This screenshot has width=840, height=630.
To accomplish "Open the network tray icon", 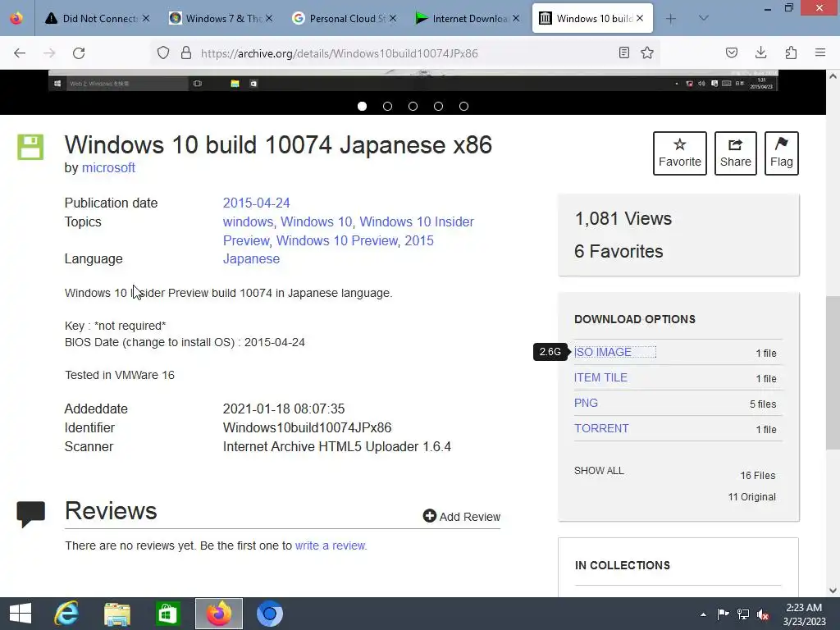I will [x=743, y=614].
